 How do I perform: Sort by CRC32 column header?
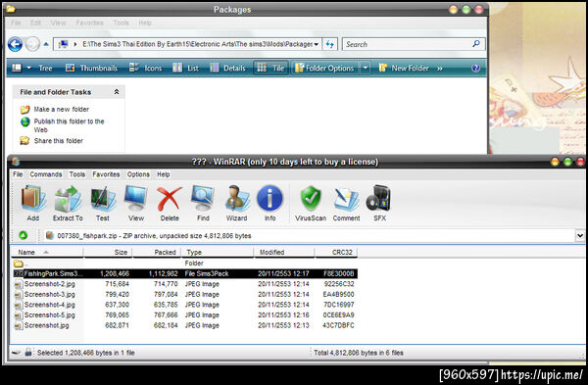[336, 253]
